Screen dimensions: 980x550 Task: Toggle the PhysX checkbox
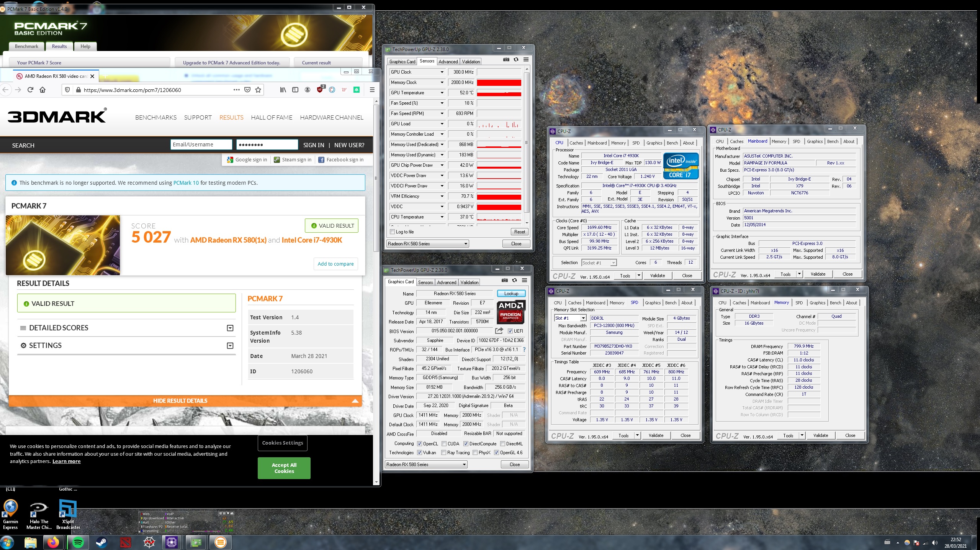[x=475, y=453]
